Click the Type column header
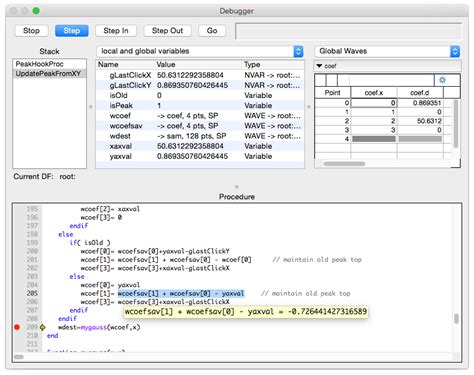 (x=273, y=65)
